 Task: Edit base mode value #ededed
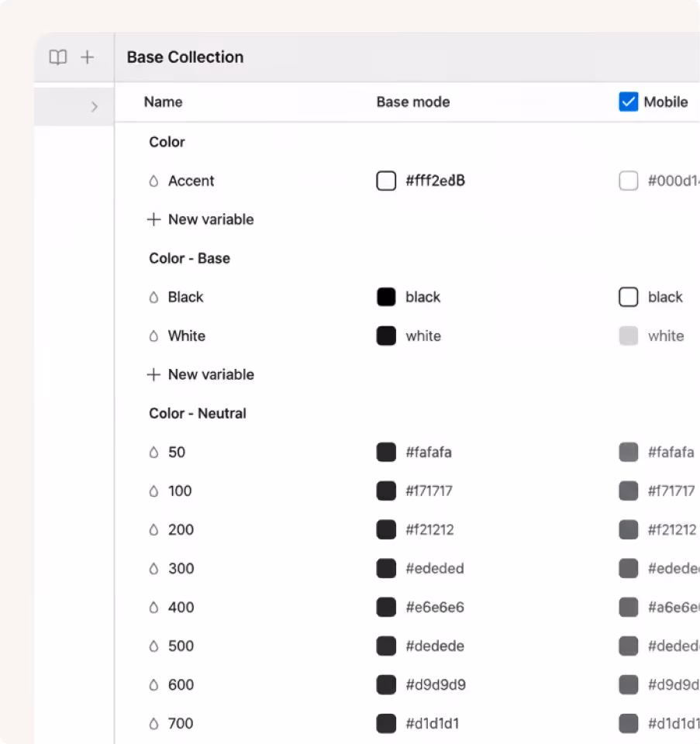(x=435, y=568)
